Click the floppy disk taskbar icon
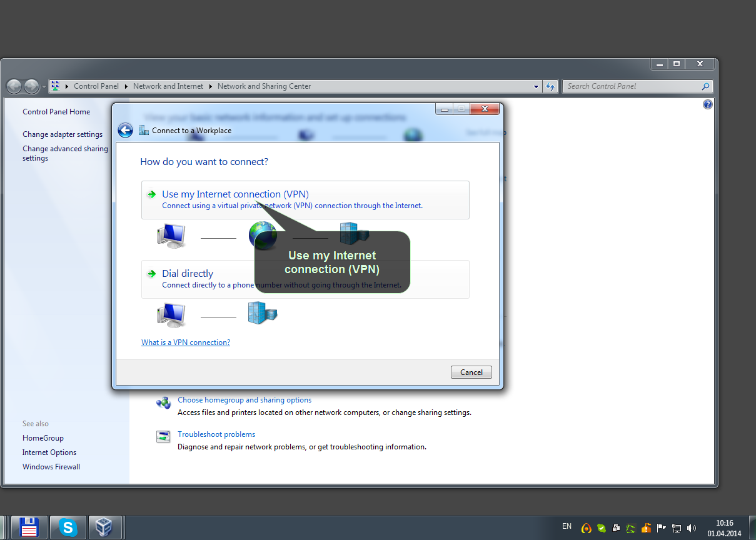 click(29, 527)
